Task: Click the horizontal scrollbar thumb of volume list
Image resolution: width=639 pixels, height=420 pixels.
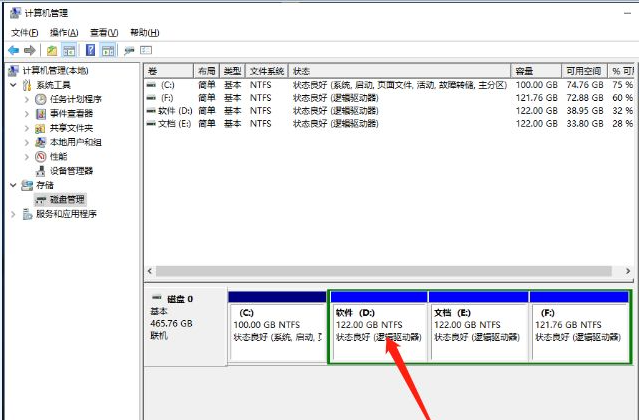Action: 383,271
